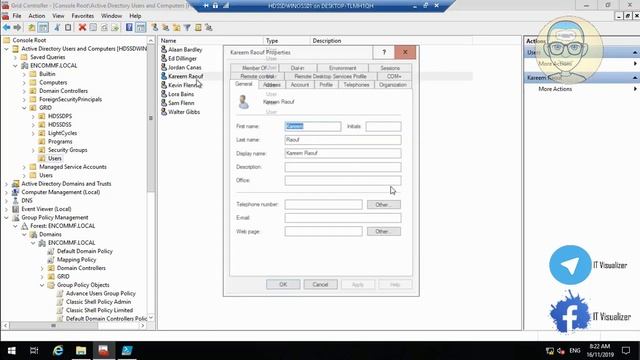Go back with the blue Back arrow
The height and width of the screenshot is (360, 640).
tap(7, 27)
